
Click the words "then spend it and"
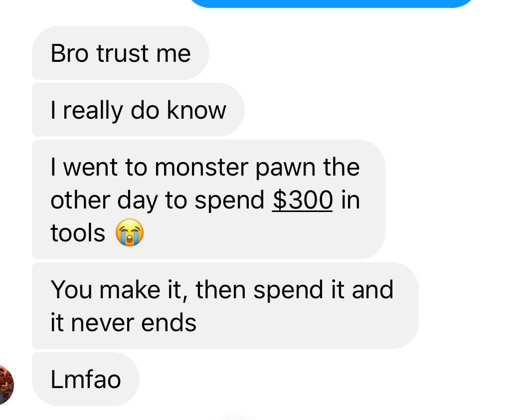tap(294, 290)
